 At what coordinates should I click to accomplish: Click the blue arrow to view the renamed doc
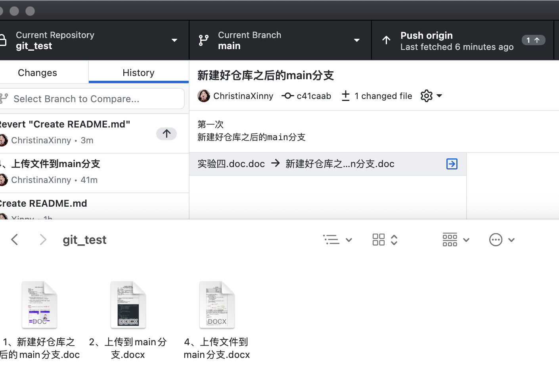pyautogui.click(x=452, y=164)
